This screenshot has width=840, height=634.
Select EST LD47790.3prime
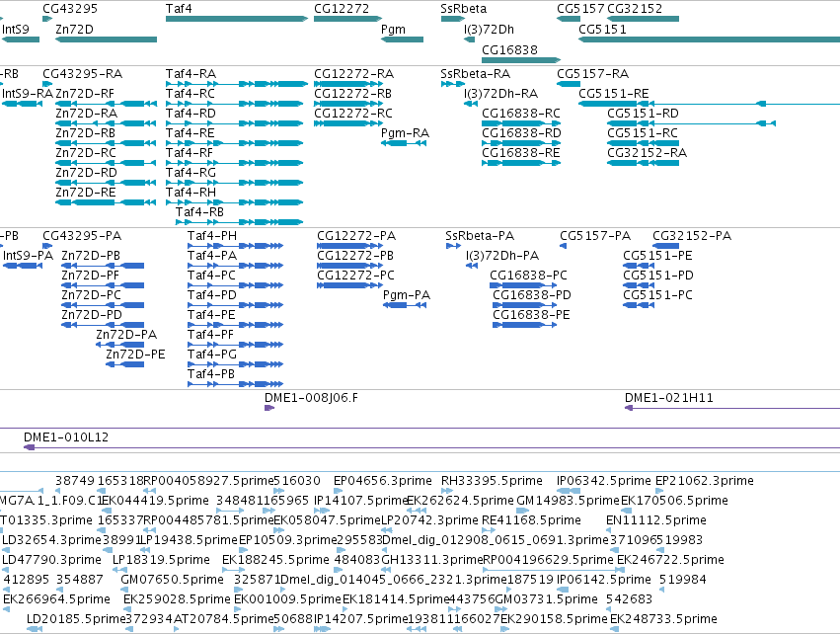click(51, 560)
